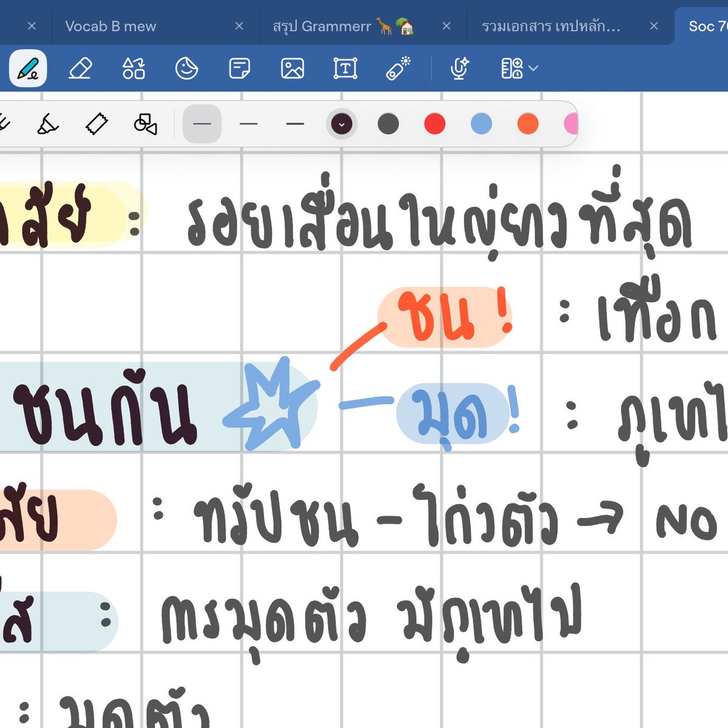Image resolution: width=728 pixels, height=728 pixels.
Task: Select the Eraser tool
Action: [x=80, y=68]
